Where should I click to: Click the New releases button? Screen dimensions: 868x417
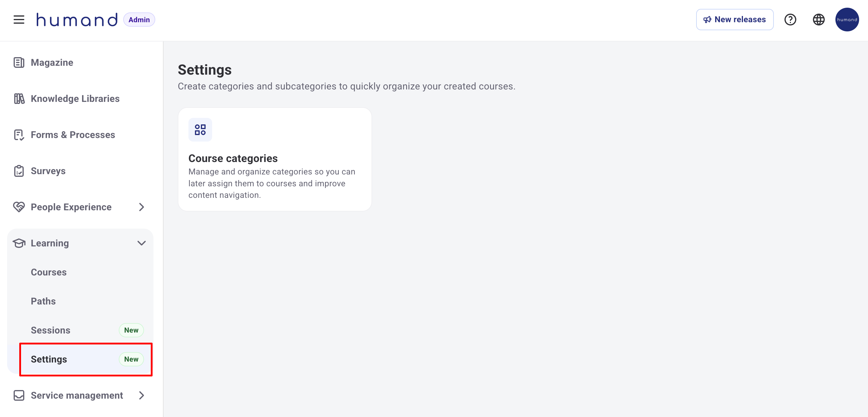735,20
